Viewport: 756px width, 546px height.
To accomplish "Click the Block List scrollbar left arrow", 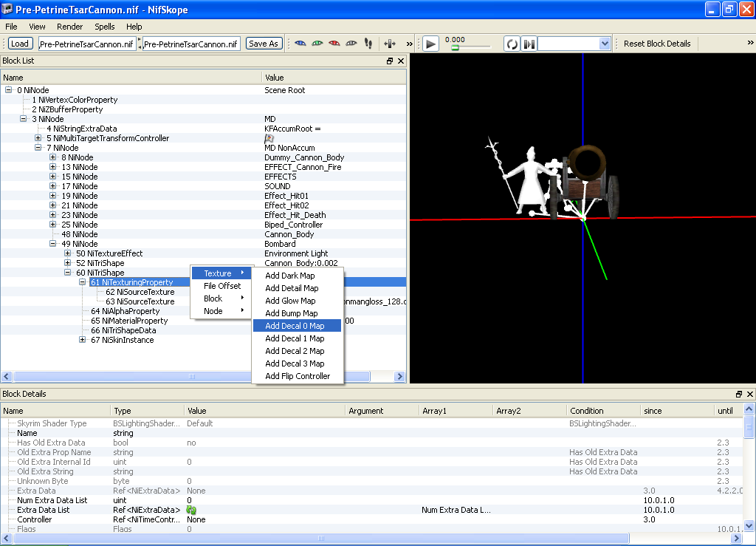I will (7, 376).
